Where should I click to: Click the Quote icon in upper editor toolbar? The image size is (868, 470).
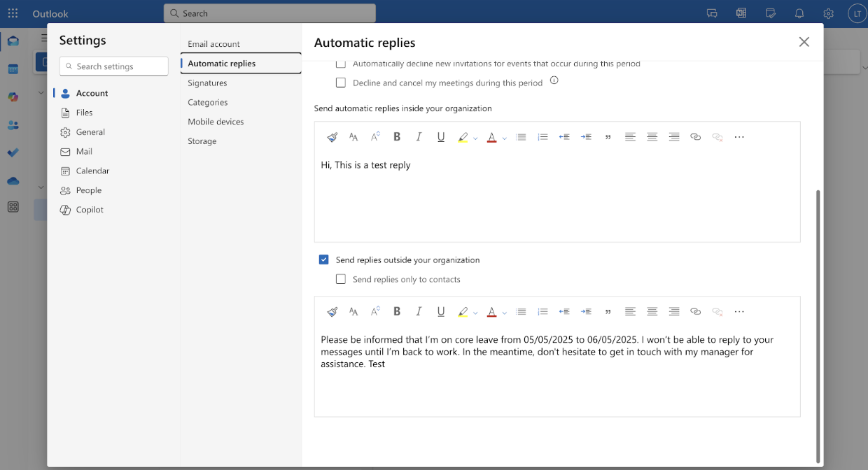coord(608,137)
